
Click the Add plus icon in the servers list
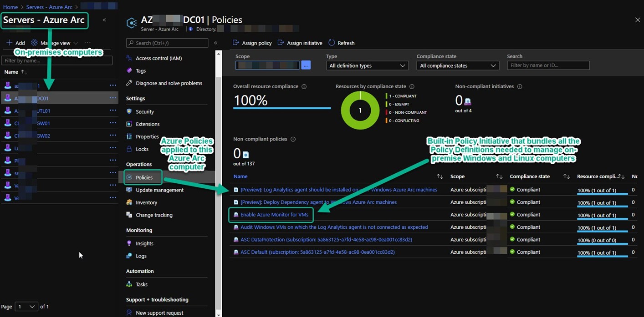9,43
